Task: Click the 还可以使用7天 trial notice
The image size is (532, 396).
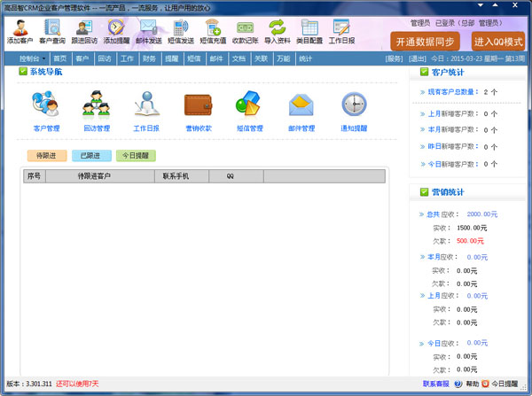Action: click(77, 384)
